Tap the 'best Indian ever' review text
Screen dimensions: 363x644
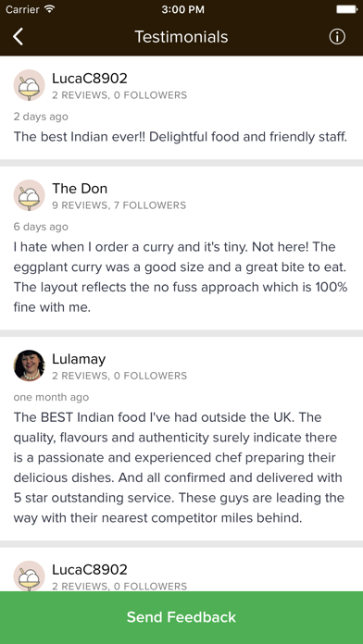[181, 137]
